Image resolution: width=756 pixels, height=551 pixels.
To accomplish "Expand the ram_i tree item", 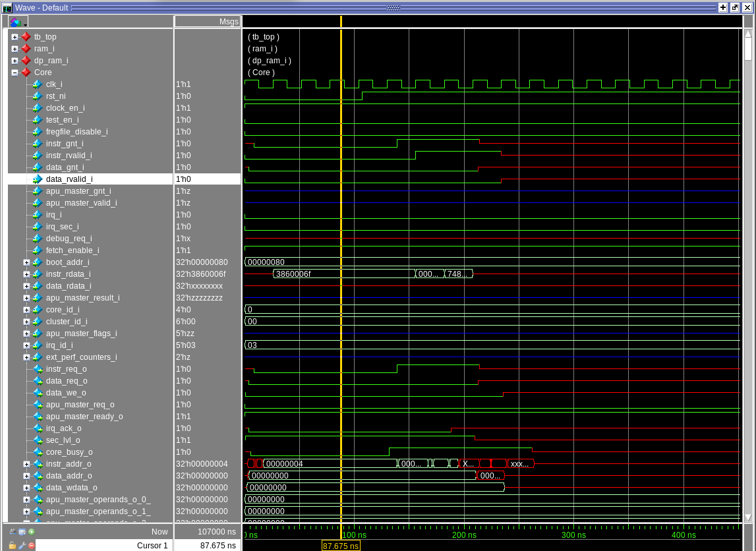I will point(16,49).
